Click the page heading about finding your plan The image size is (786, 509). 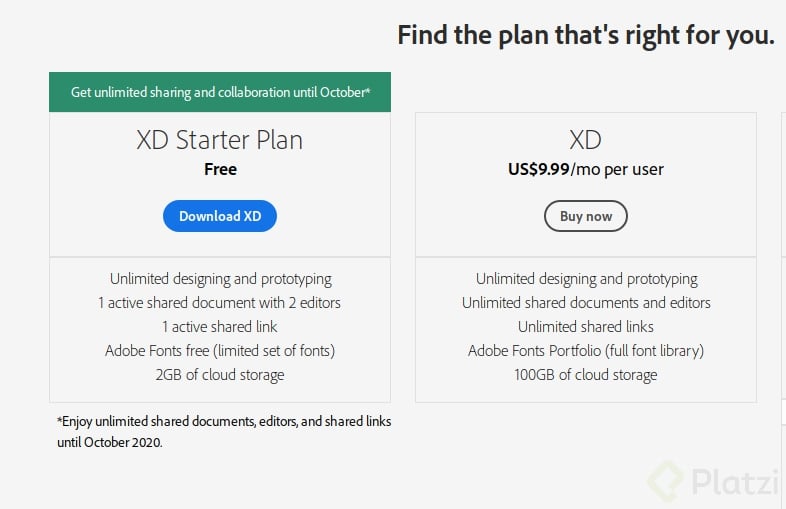[x=586, y=35]
